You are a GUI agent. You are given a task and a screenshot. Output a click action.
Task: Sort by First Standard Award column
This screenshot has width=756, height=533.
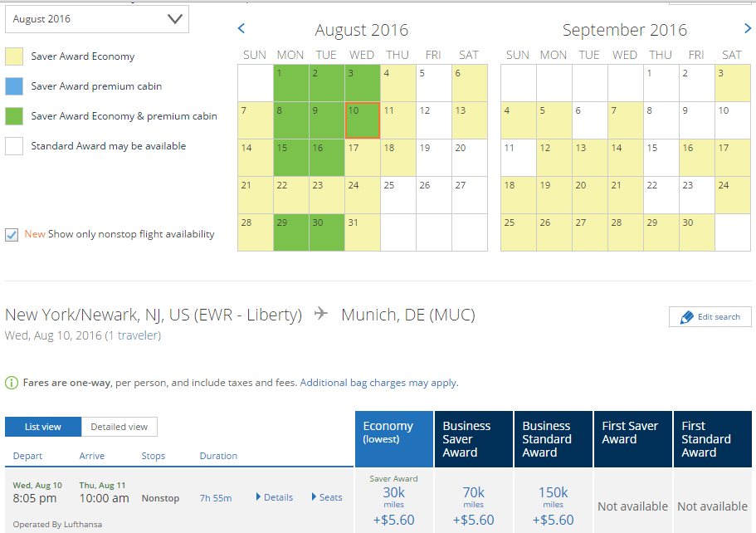point(713,439)
